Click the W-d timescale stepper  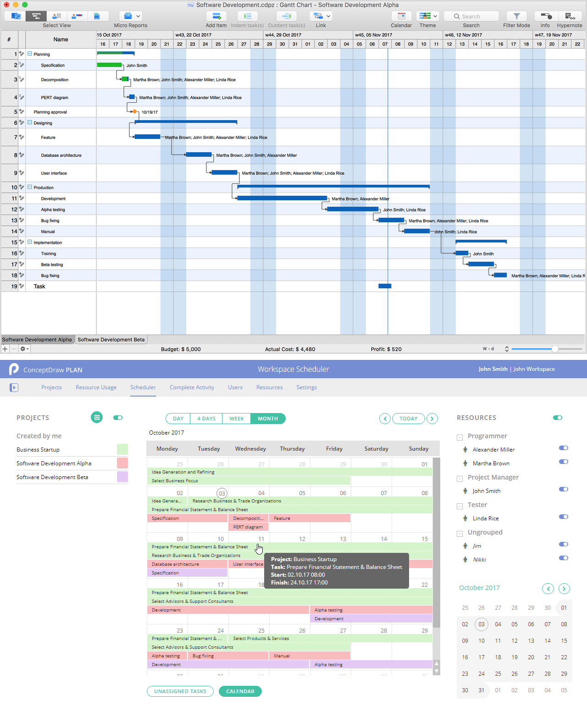pyautogui.click(x=507, y=349)
